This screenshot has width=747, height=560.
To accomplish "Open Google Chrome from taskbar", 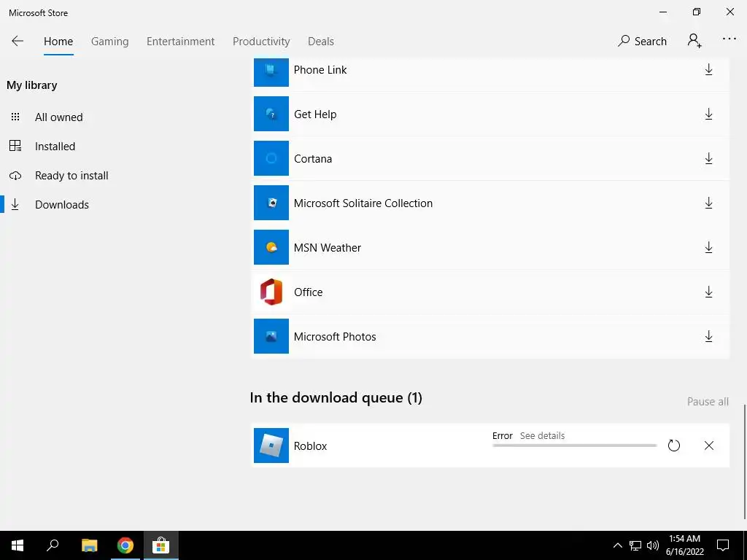I will [x=125, y=545].
